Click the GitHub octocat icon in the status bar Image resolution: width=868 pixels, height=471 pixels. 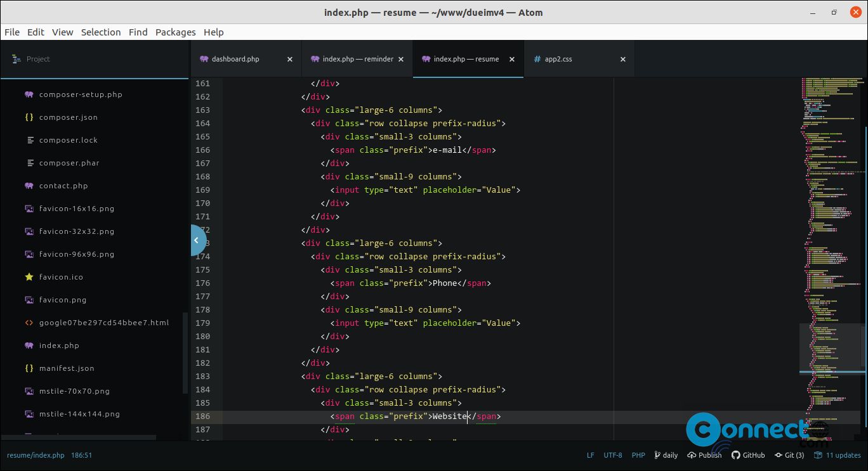pos(735,455)
